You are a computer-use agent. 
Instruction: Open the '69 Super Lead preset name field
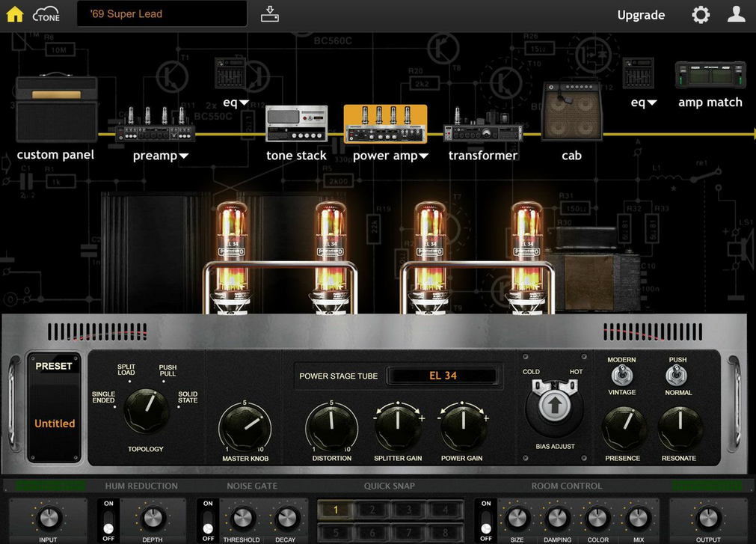pos(162,14)
